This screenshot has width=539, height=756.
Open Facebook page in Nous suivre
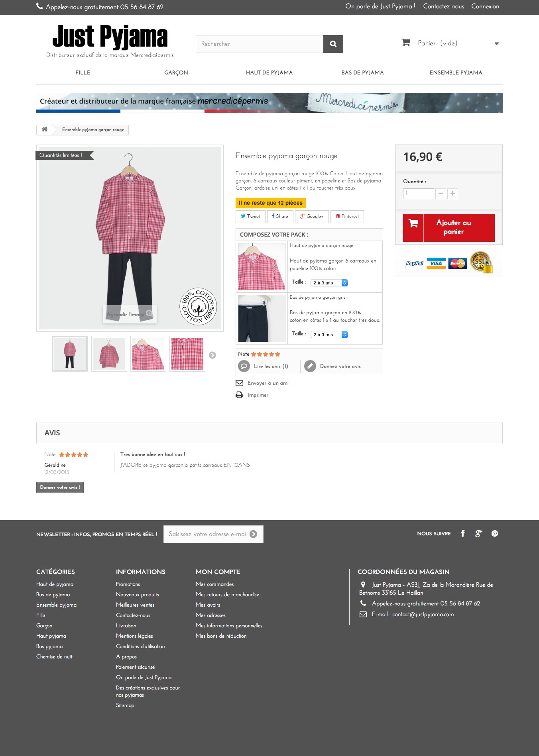(x=463, y=534)
